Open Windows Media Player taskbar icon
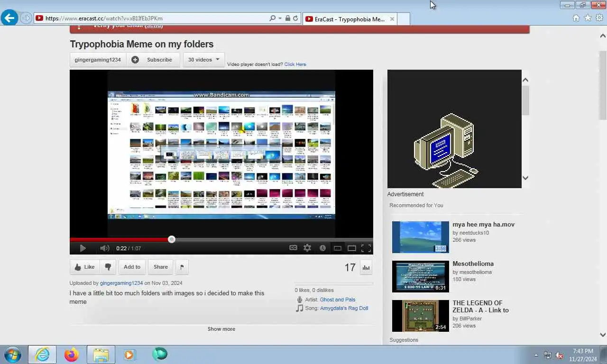The image size is (607, 364). 129,355
